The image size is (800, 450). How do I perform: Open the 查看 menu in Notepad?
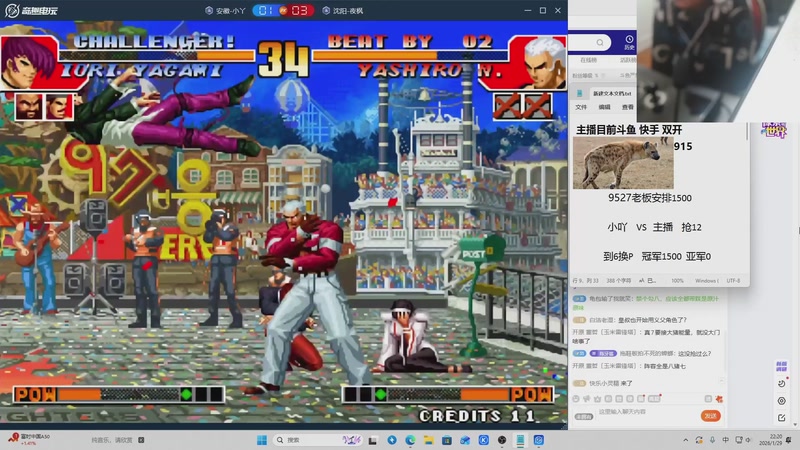coord(628,107)
